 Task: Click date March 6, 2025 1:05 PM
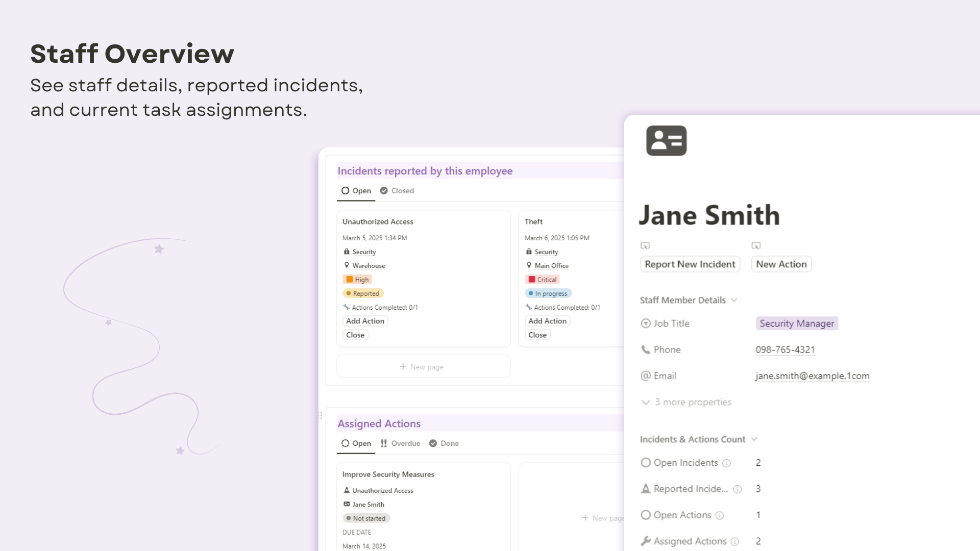tap(557, 238)
